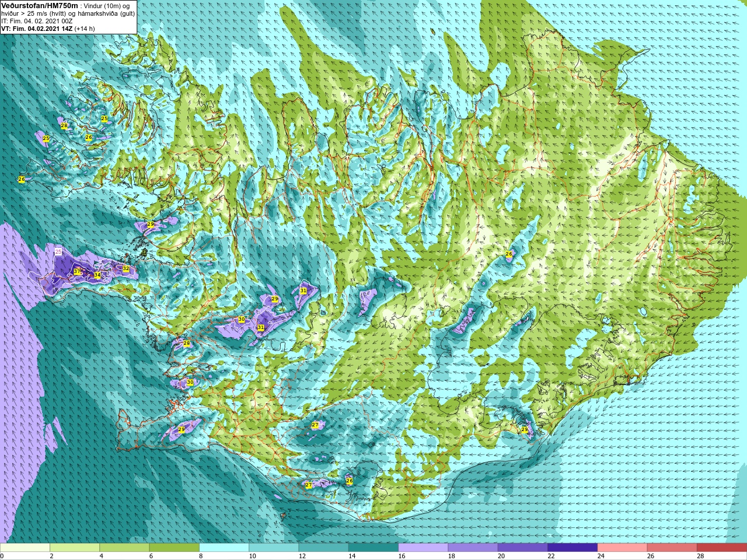Click the 0–2 m/s pale yellow legend swatch

[x=25, y=548]
